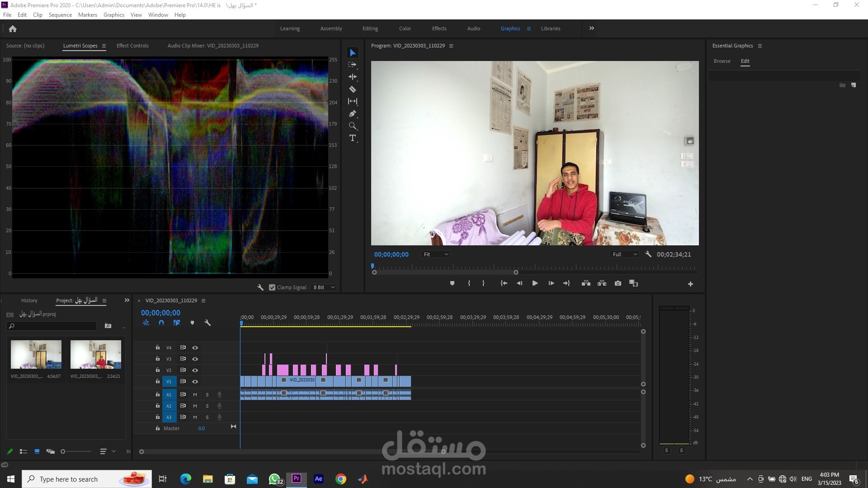
Task: Switch Project panel to list view
Action: (x=24, y=451)
